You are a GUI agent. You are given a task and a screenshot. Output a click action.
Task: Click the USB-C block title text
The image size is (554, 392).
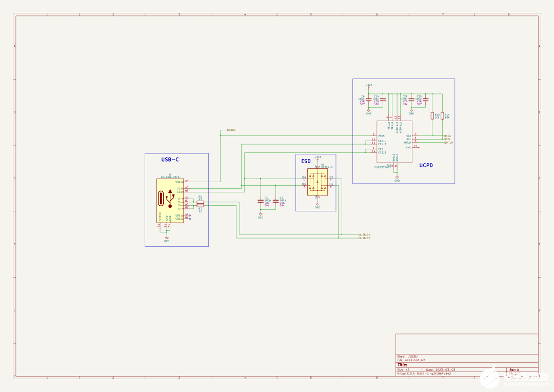tap(170, 160)
